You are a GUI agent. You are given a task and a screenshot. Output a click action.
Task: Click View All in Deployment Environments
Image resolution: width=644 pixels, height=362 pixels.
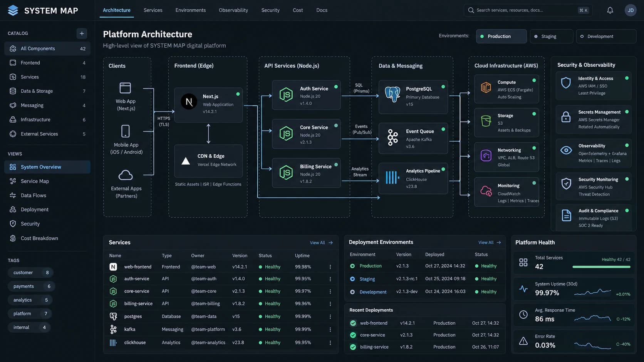[490, 242]
